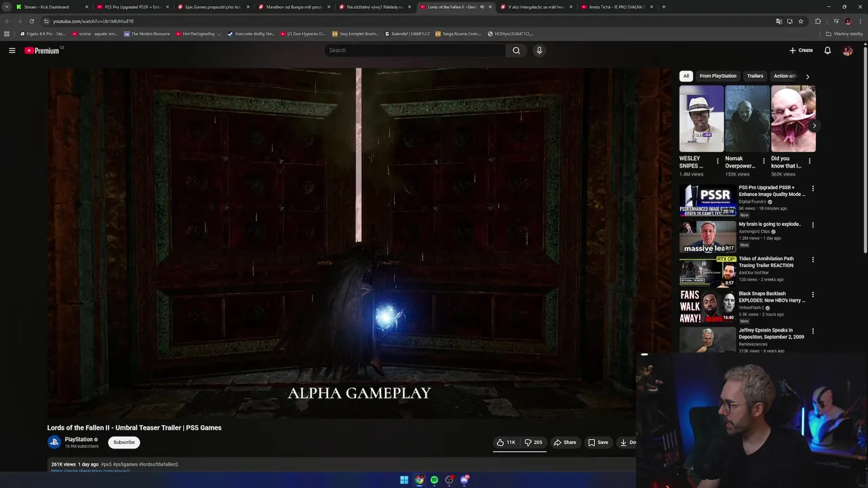Open the Windows Start menu
Screen dimensions: 868x488
pyautogui.click(x=404, y=480)
